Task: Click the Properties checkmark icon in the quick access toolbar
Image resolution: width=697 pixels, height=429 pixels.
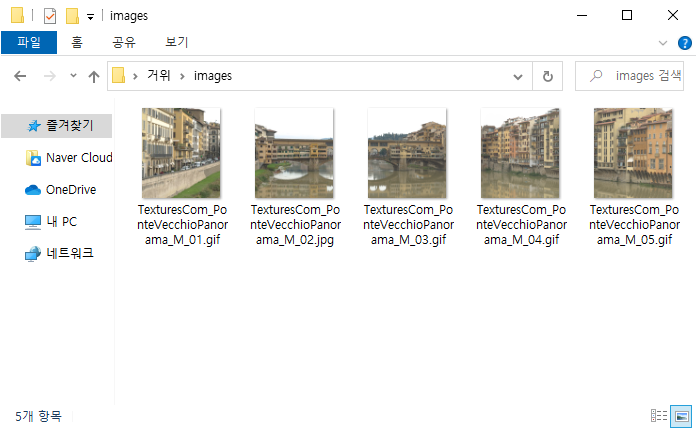Action: [50, 16]
